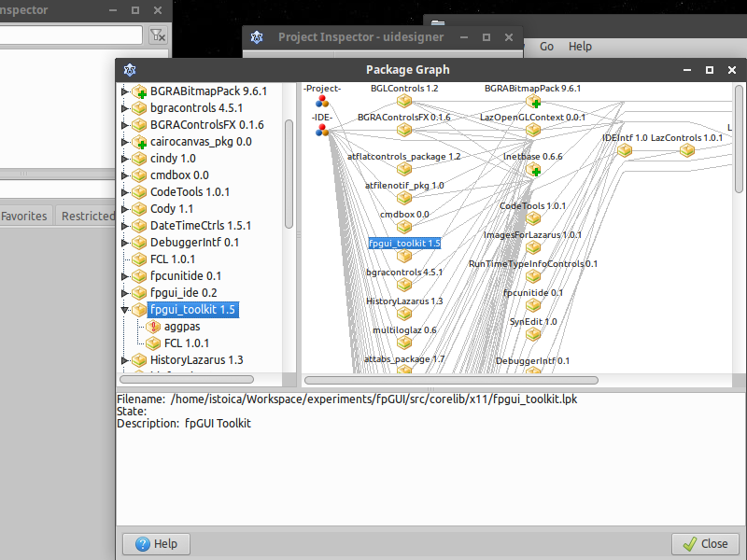Click the IDEIntf 1.0 package icon
The height and width of the screenshot is (560, 747).
coord(624,149)
